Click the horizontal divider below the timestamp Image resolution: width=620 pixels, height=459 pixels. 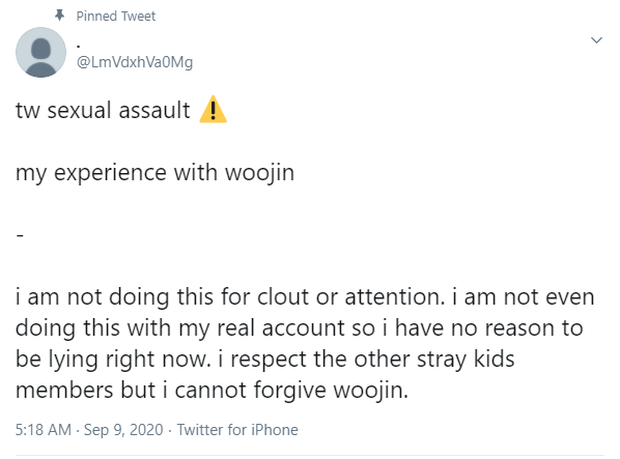[x=310, y=453]
